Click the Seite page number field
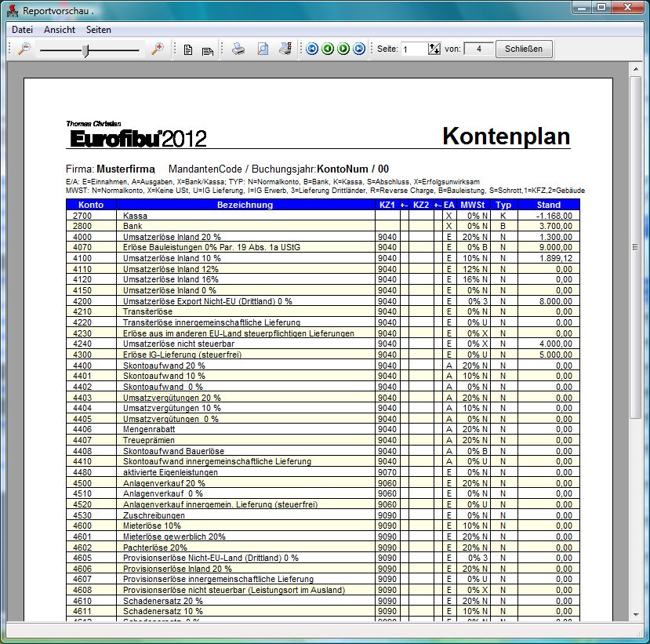 414,49
